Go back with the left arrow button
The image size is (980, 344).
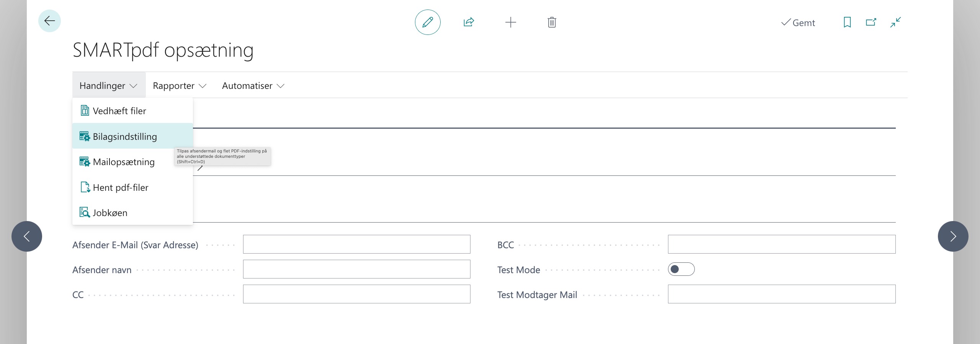pyautogui.click(x=49, y=21)
